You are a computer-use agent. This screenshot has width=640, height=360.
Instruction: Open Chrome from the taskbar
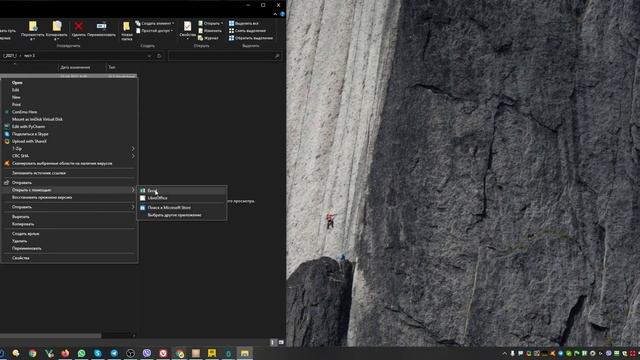point(32,353)
